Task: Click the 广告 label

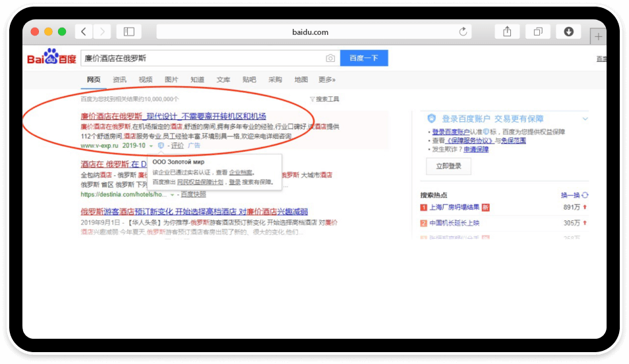Action: 194,145
